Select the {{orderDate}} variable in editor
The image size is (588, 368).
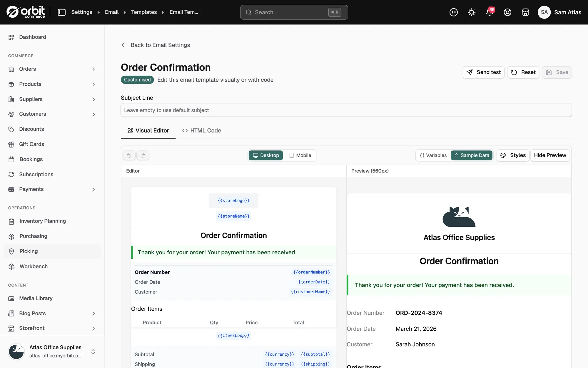(314, 282)
